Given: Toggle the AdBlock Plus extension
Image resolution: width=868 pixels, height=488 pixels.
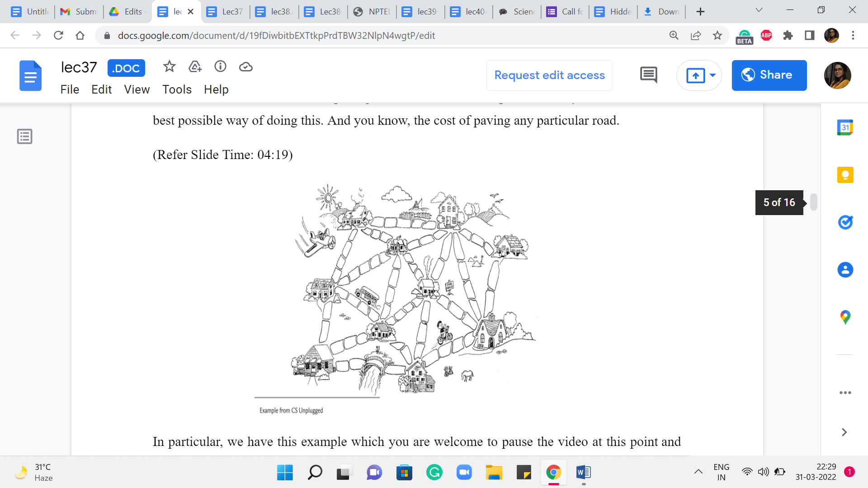Looking at the screenshot, I should (x=766, y=35).
